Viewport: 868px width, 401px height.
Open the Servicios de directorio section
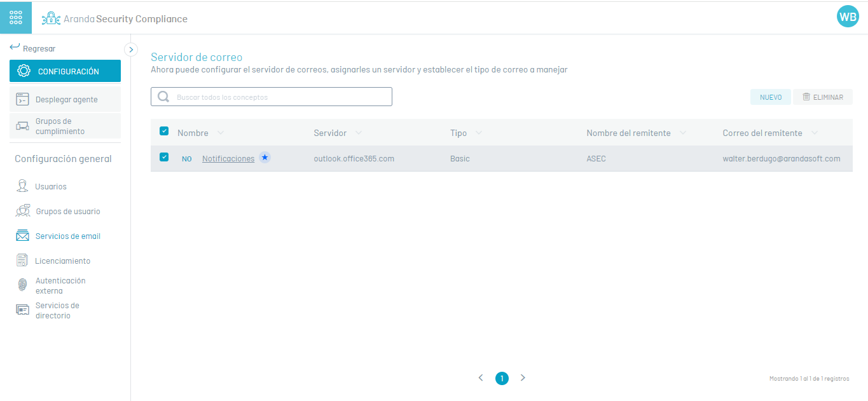57,310
